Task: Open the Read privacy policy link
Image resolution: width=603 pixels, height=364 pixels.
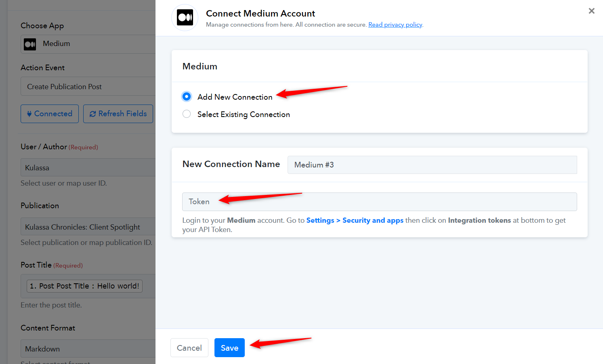Action: [395, 25]
